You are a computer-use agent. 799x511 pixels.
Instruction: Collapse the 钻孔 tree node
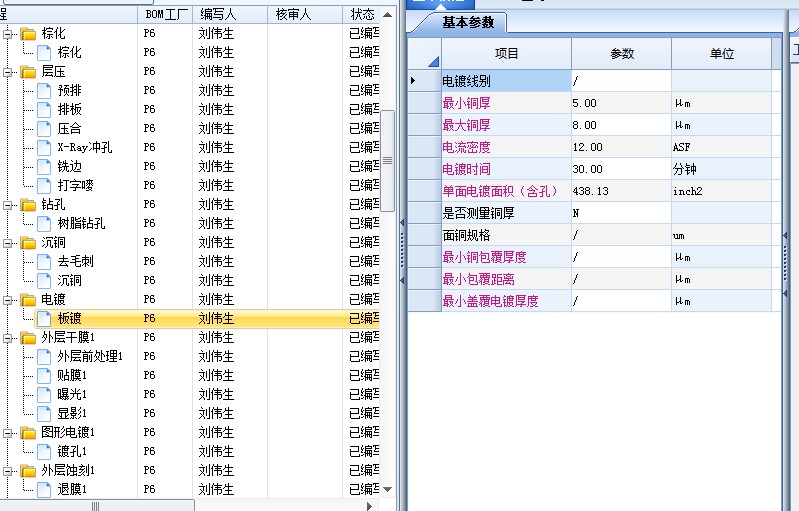8,205
